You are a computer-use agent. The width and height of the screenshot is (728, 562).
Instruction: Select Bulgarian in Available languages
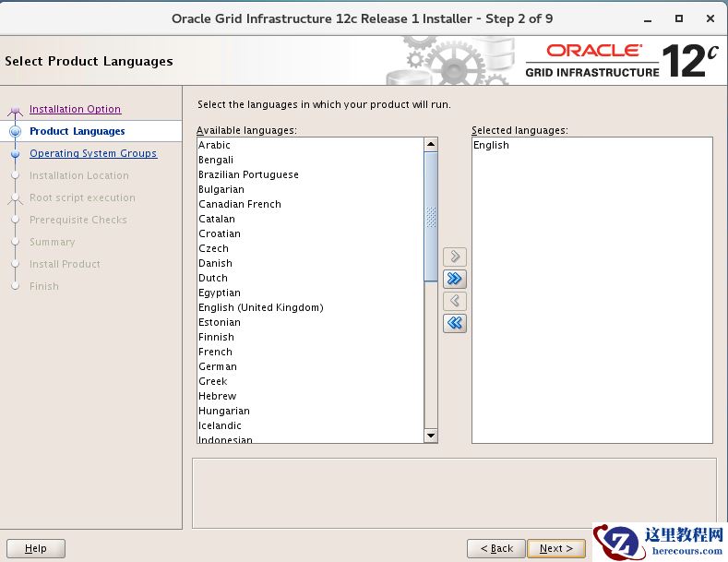[310, 189]
